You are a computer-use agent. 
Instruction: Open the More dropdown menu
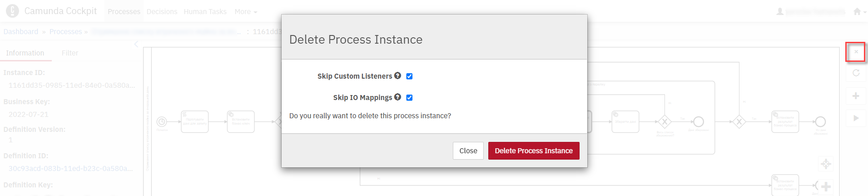coord(246,12)
